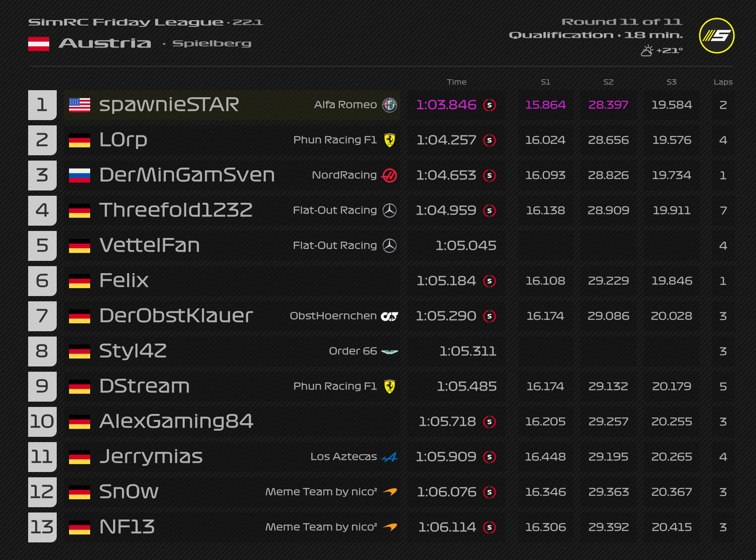Click the Alfa Romeo team logo
The height and width of the screenshot is (560, 756).
(x=389, y=105)
